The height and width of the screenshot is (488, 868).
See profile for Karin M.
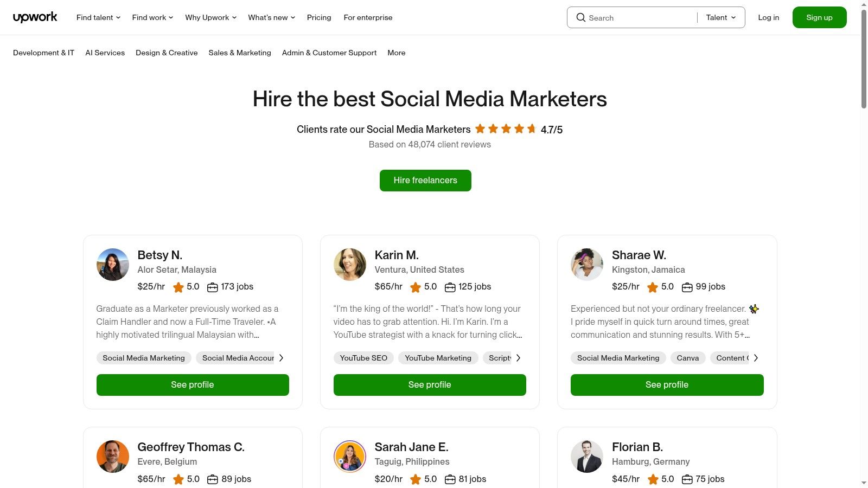(x=430, y=384)
